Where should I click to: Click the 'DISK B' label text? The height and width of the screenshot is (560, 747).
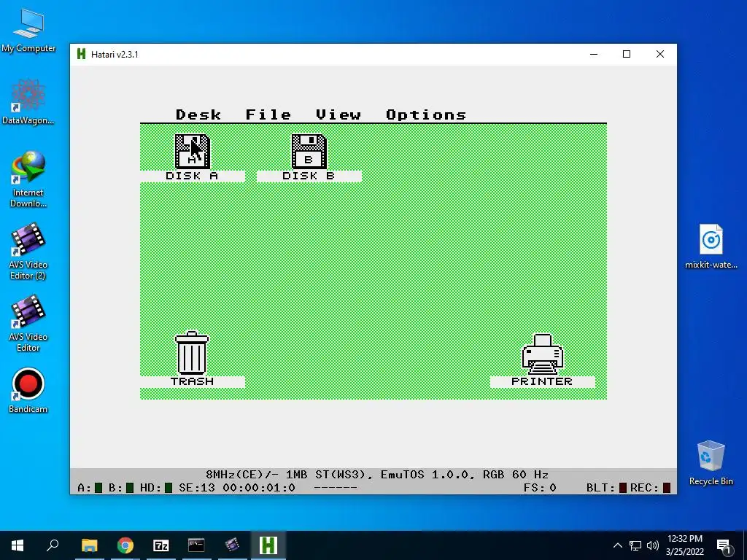(x=309, y=176)
